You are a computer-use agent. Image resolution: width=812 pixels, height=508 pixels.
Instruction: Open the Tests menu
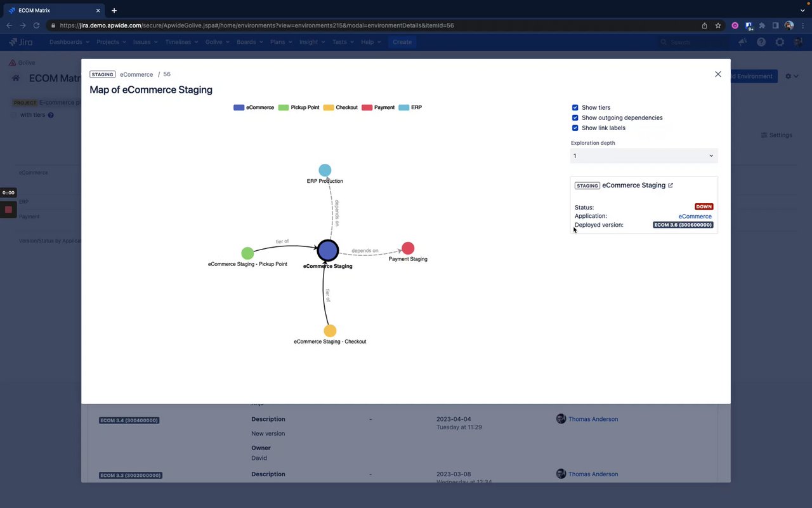(x=343, y=42)
